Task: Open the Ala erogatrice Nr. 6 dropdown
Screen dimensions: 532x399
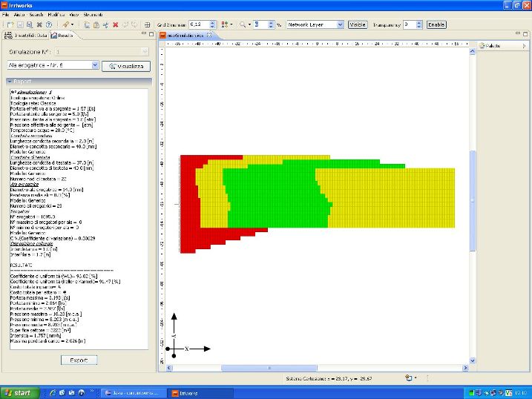Action: pyautogui.click(x=94, y=65)
